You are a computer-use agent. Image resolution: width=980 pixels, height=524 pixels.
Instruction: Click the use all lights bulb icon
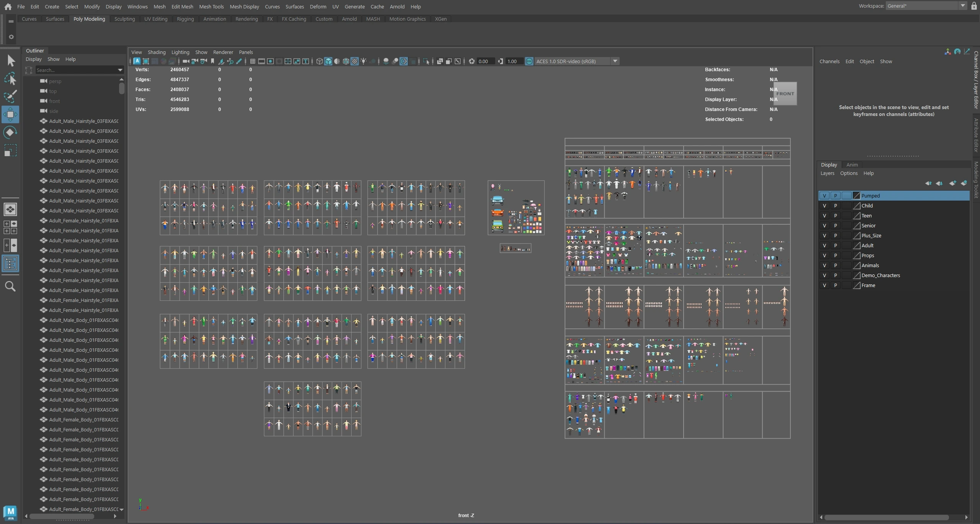pyautogui.click(x=363, y=61)
